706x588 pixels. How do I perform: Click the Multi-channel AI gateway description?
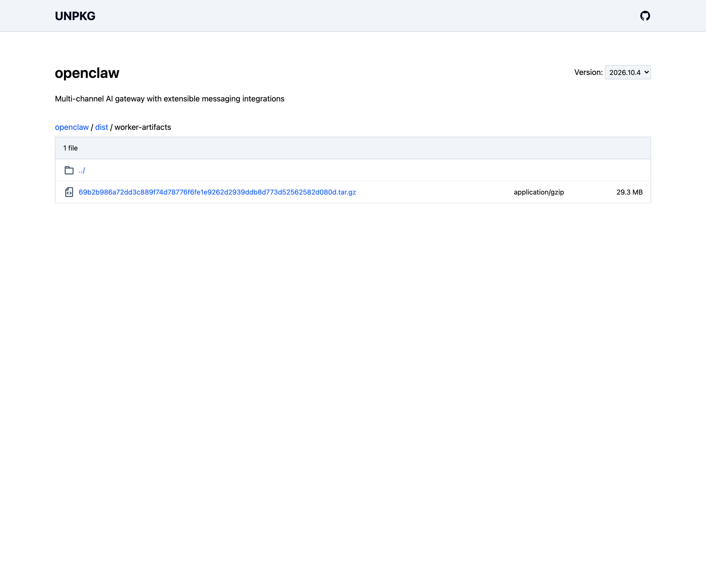coord(170,99)
